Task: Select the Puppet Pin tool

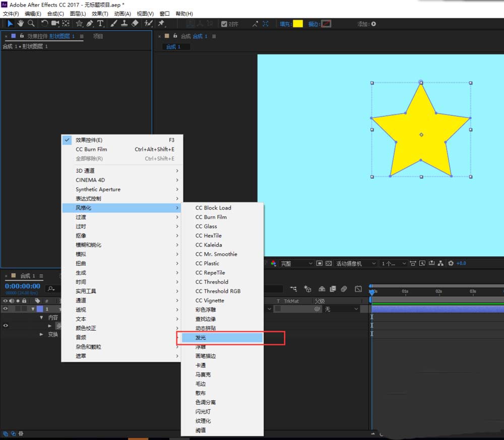Action: click(161, 24)
